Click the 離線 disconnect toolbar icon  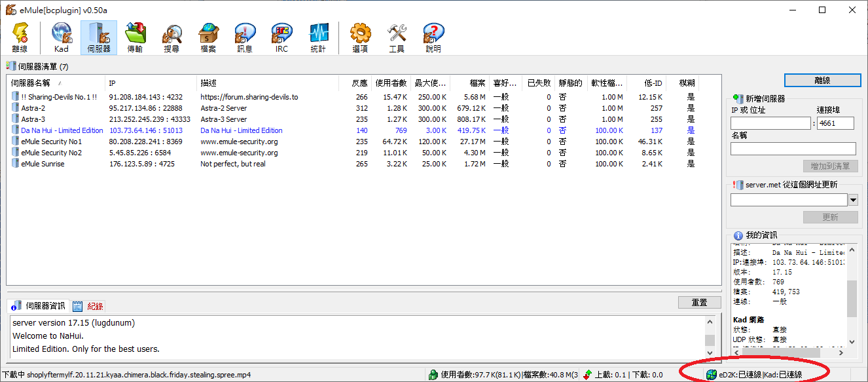20,37
